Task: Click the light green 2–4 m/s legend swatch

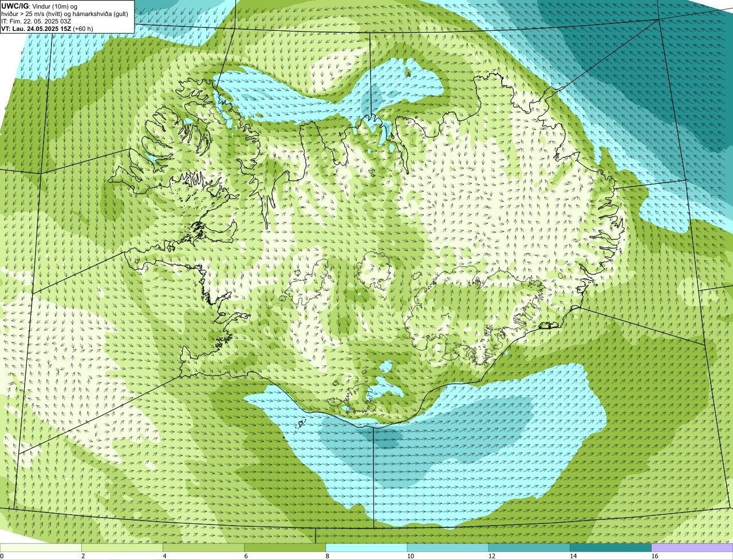Action: [x=122, y=548]
